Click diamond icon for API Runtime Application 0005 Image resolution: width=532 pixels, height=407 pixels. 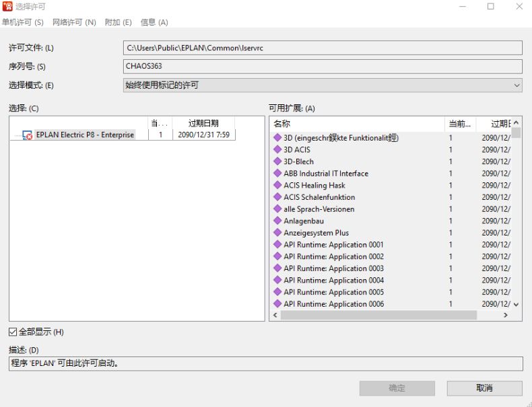[277, 292]
